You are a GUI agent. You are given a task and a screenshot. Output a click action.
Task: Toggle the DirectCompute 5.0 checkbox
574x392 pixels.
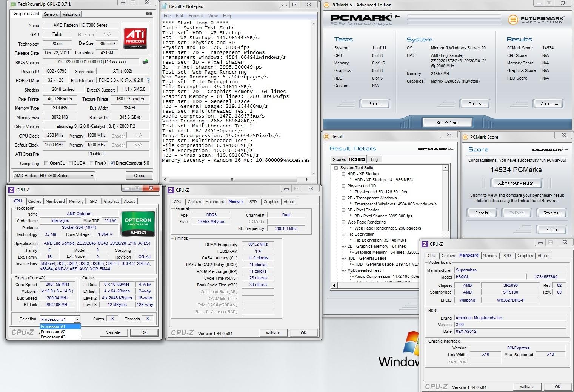click(112, 163)
